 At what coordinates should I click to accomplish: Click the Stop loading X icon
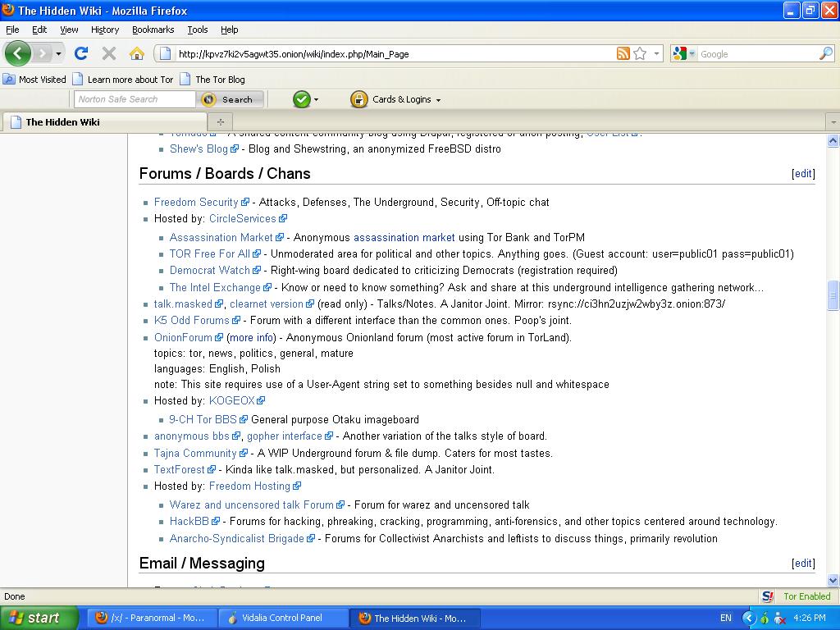coord(109,53)
